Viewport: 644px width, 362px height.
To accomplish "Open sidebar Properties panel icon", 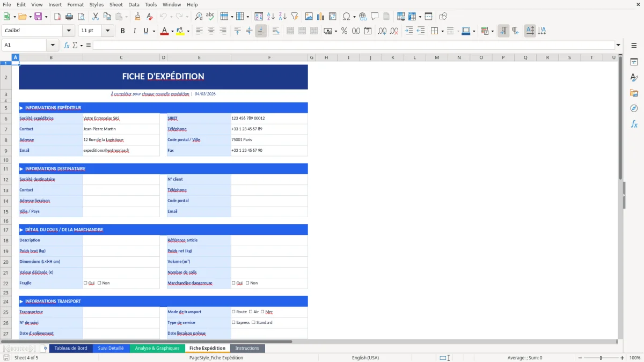I will click(x=634, y=62).
